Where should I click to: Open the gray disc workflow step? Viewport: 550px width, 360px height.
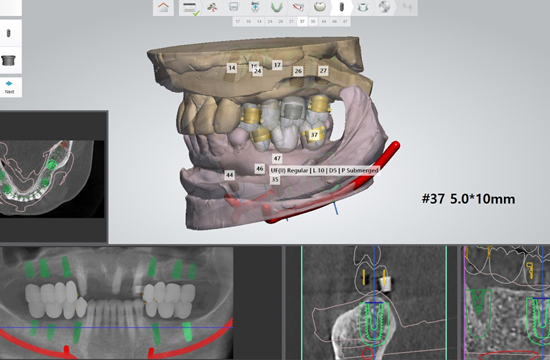click(384, 7)
